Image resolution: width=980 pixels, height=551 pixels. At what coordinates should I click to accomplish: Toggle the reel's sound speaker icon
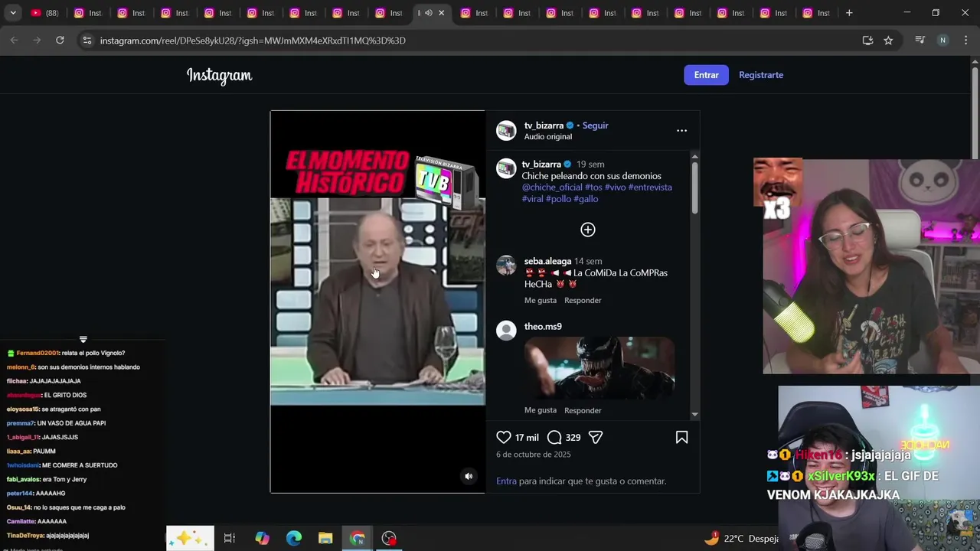(x=469, y=476)
